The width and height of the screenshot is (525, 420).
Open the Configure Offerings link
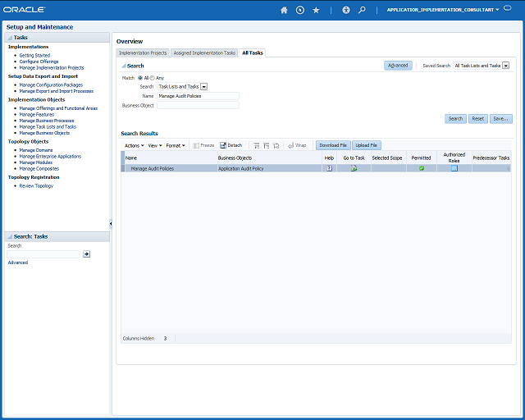pyautogui.click(x=39, y=62)
